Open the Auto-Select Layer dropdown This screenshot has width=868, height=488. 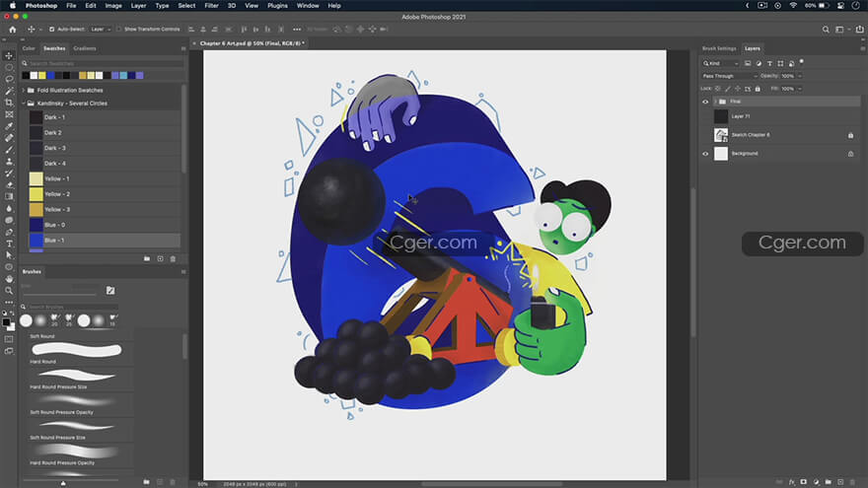click(101, 30)
